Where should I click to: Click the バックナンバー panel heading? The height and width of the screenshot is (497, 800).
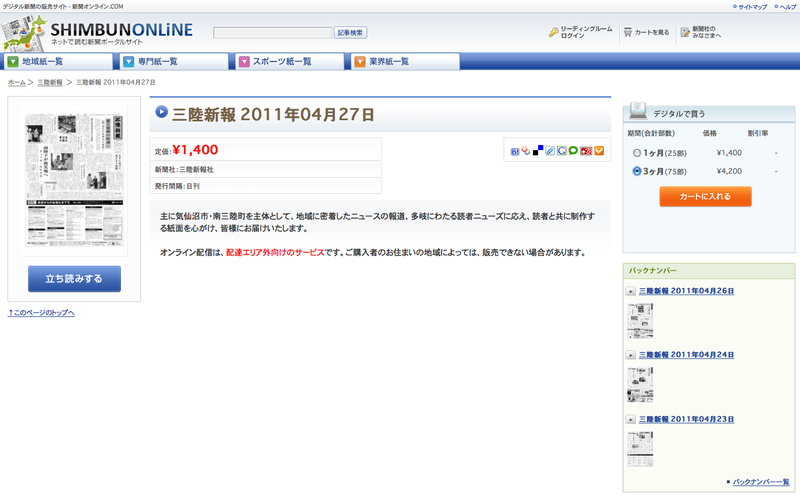[653, 270]
